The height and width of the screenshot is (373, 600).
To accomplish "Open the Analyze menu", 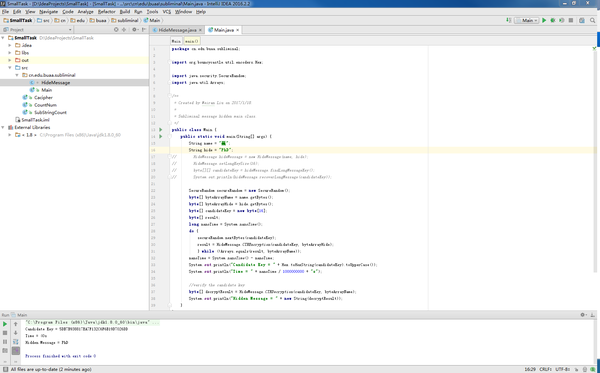I will click(86, 12).
